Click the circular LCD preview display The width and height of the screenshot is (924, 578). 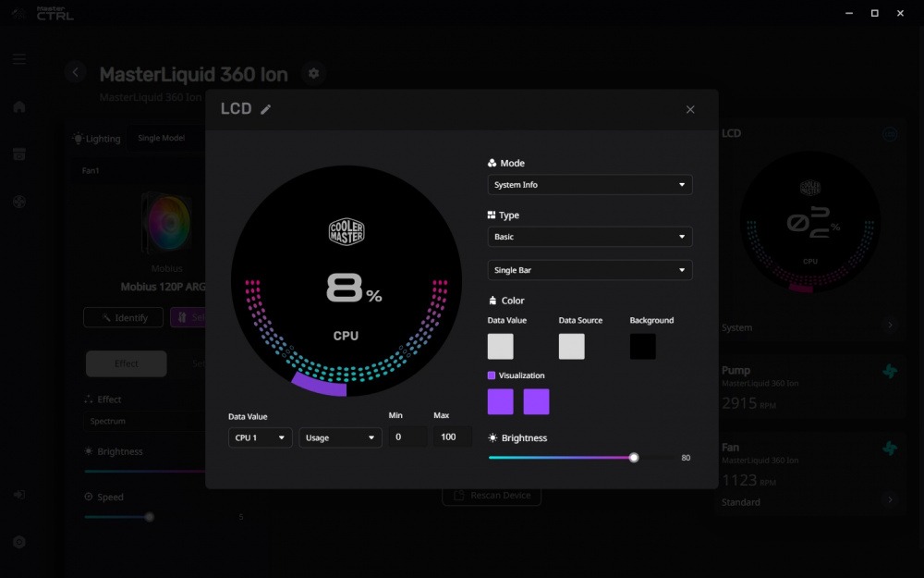346,281
